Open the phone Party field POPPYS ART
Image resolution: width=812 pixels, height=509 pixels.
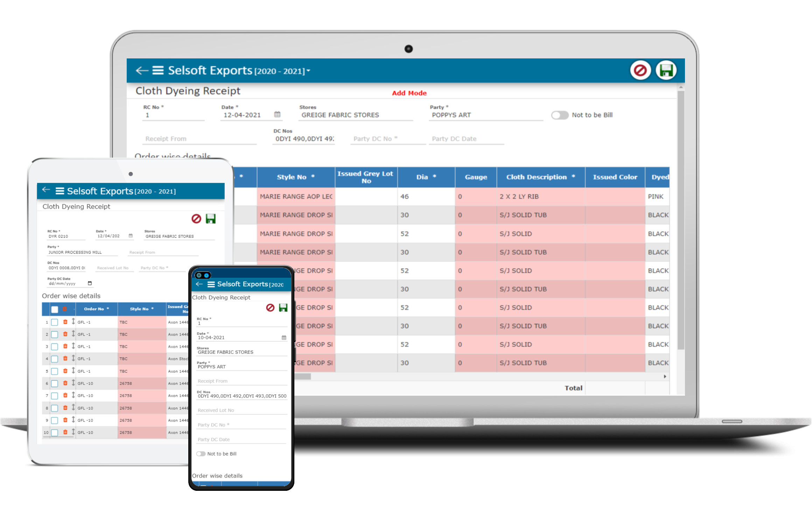(x=241, y=367)
